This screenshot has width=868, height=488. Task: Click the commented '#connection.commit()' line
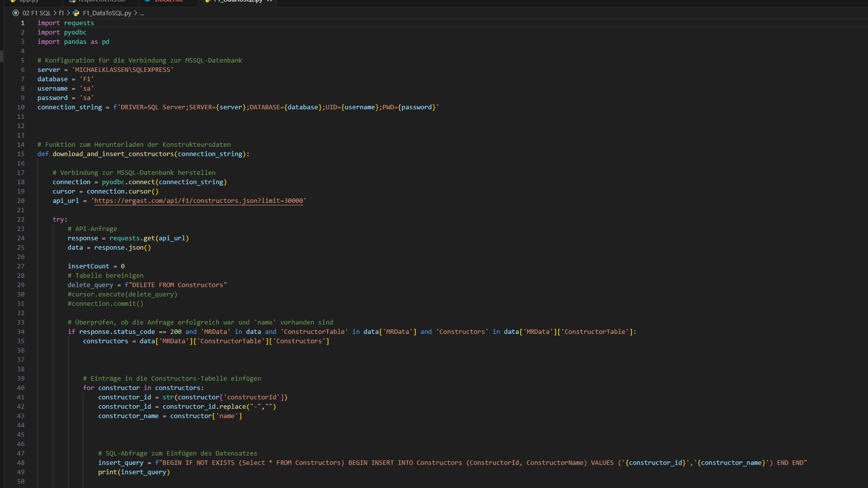click(105, 303)
